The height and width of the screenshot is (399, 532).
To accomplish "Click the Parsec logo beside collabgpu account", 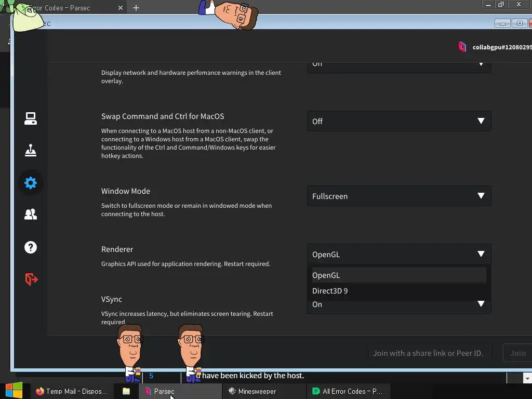I will (462, 47).
